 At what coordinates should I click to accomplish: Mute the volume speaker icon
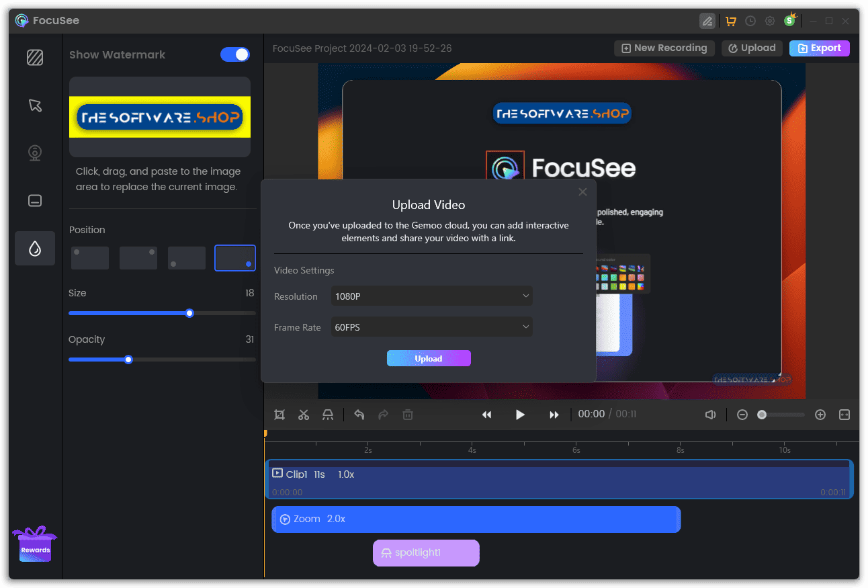[711, 415]
